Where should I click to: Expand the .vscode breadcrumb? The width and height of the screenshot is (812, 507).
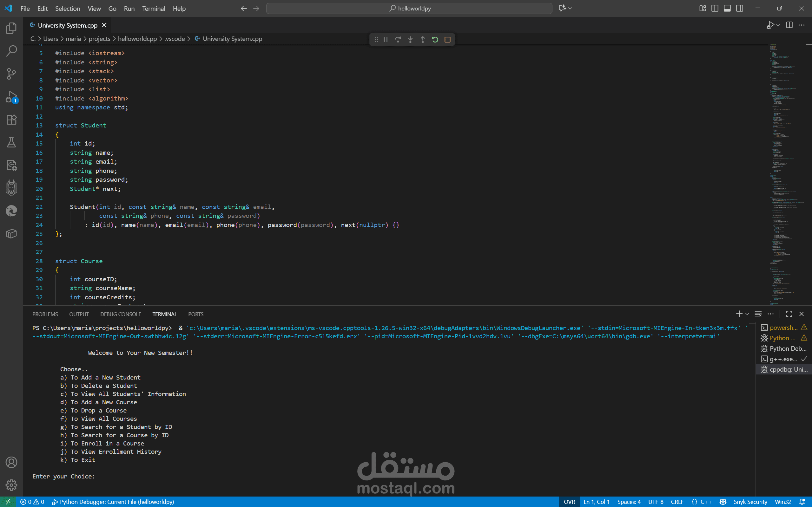point(175,39)
